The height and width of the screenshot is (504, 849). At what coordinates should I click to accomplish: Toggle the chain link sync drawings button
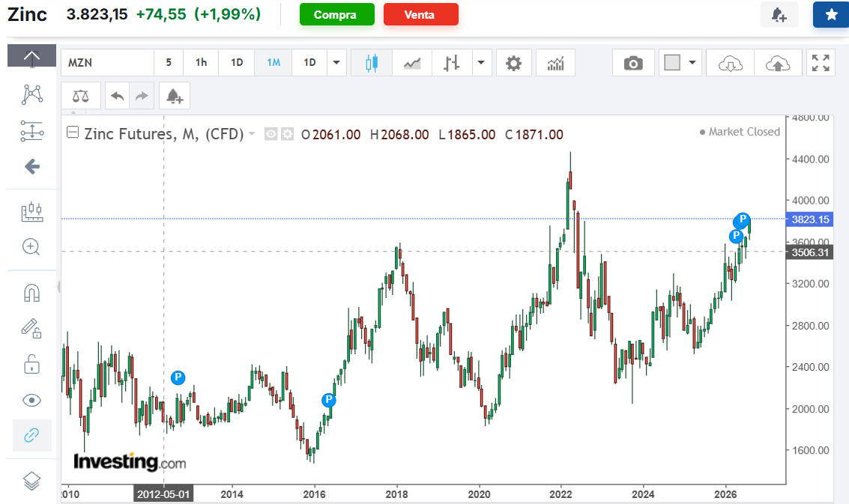point(32,435)
